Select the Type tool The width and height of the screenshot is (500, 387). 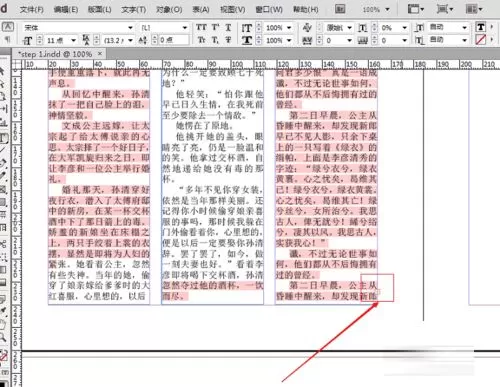coord(4,138)
